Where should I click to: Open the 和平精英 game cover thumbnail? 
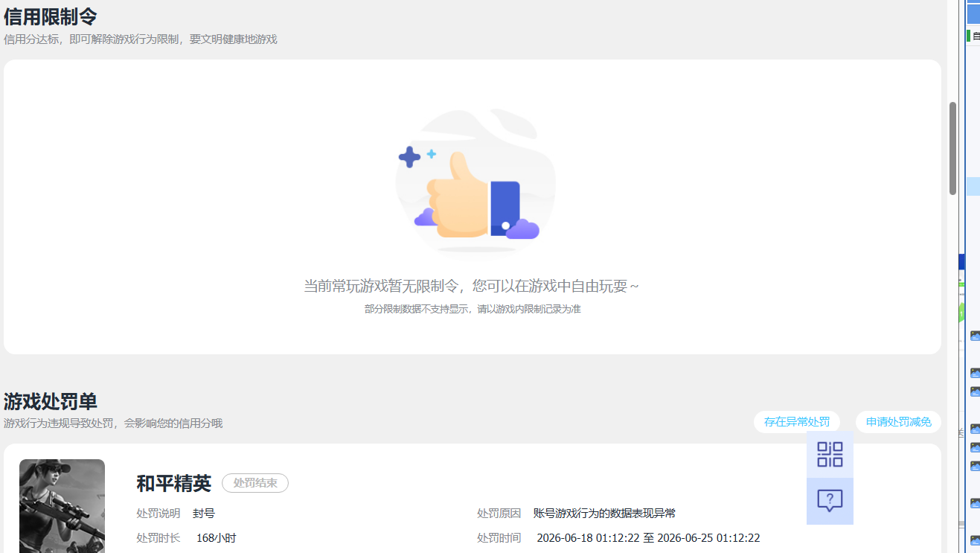click(62, 506)
